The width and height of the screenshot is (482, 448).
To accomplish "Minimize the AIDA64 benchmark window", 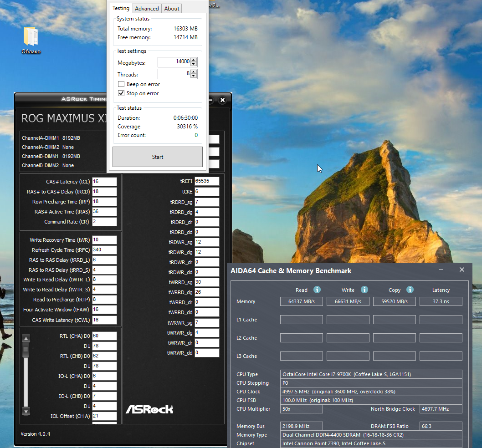I will click(441, 270).
